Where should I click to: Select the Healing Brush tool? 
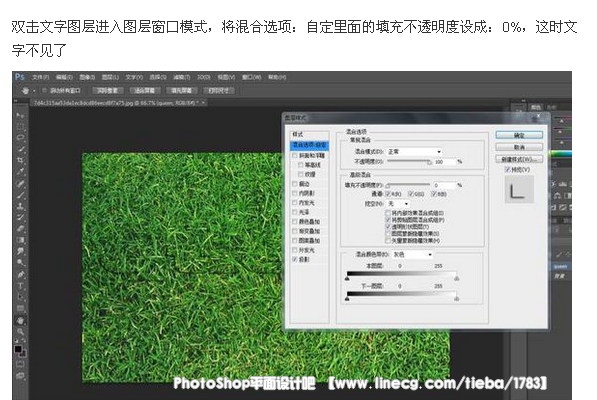pyautogui.click(x=20, y=183)
